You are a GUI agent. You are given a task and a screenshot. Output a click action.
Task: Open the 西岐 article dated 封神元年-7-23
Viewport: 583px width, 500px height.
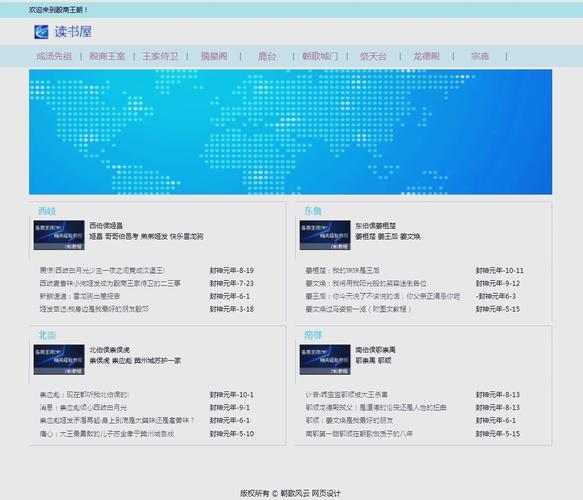point(110,283)
